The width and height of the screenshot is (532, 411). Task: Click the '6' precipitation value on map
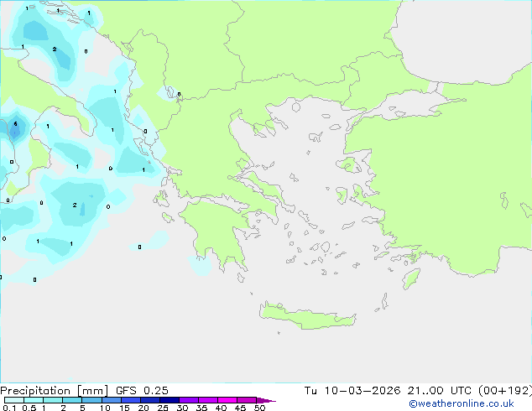pyautogui.click(x=15, y=124)
